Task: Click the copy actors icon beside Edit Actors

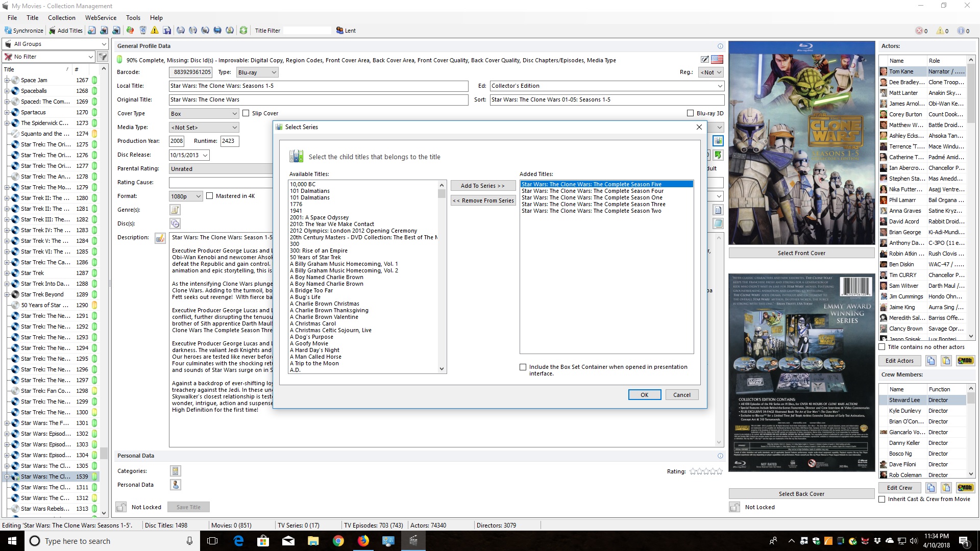Action: pos(931,361)
